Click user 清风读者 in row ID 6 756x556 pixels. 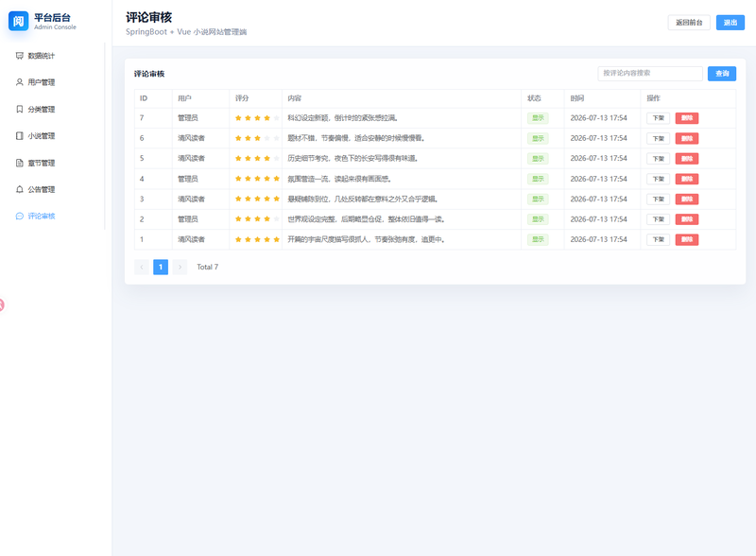(x=191, y=138)
